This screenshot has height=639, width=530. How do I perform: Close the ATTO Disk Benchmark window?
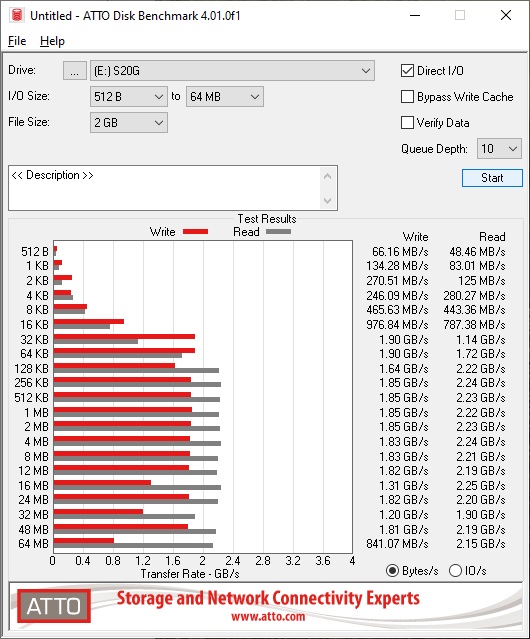coord(506,15)
